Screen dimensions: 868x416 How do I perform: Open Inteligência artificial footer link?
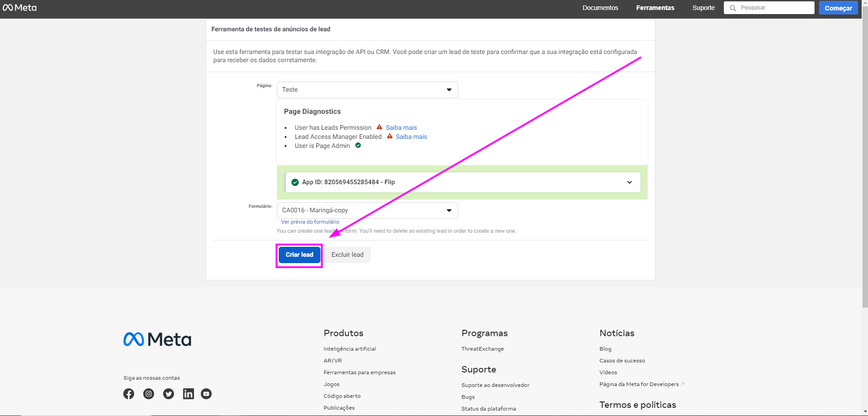[x=349, y=349]
